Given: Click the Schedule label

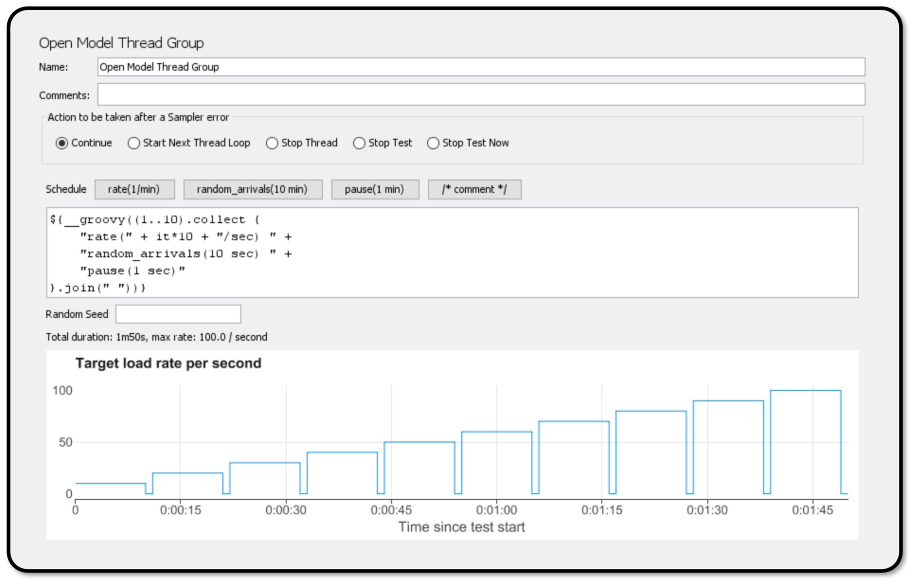Looking at the screenshot, I should click(66, 189).
